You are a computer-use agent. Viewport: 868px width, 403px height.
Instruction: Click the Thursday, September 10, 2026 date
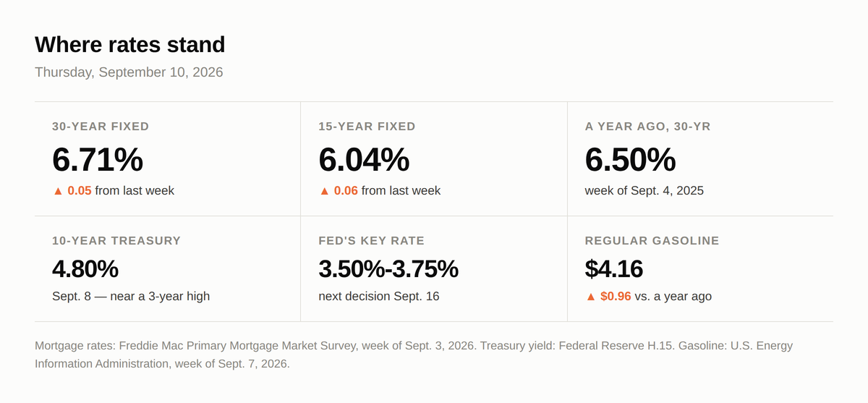[x=129, y=72]
